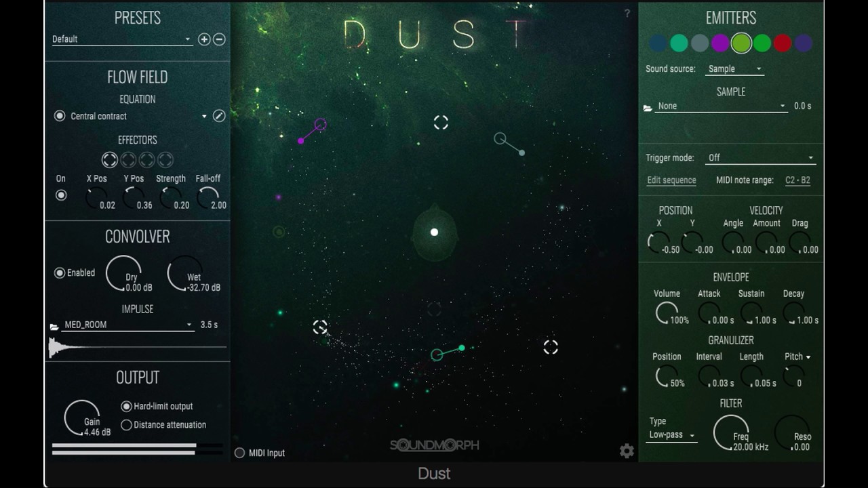Viewport: 868px width, 488px height.
Task: Open the sample None dropdown
Action: point(722,106)
